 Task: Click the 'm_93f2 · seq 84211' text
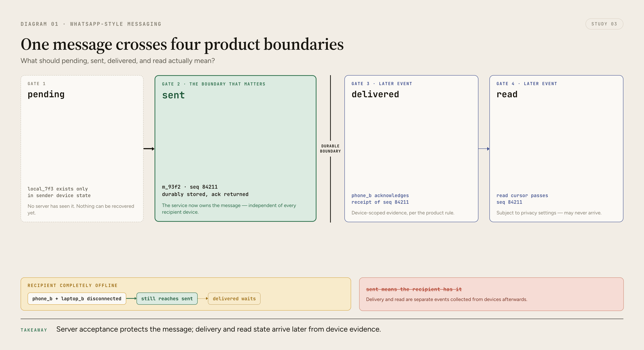(x=190, y=187)
